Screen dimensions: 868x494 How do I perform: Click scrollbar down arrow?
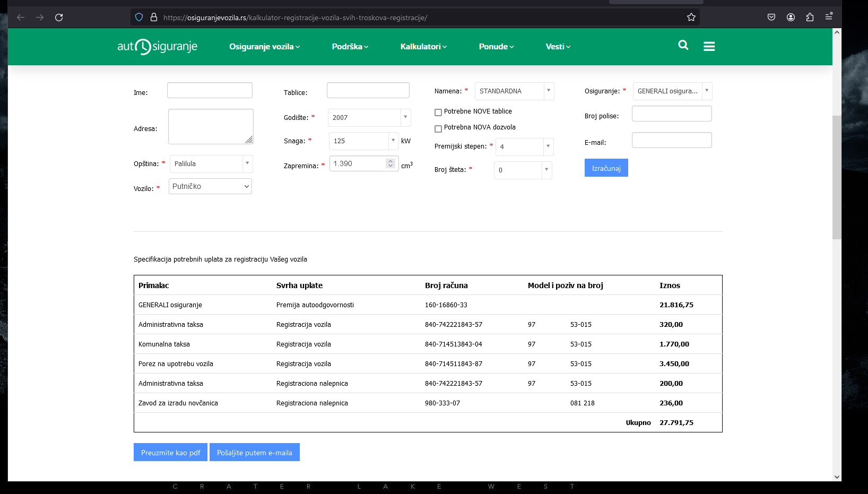tap(837, 476)
